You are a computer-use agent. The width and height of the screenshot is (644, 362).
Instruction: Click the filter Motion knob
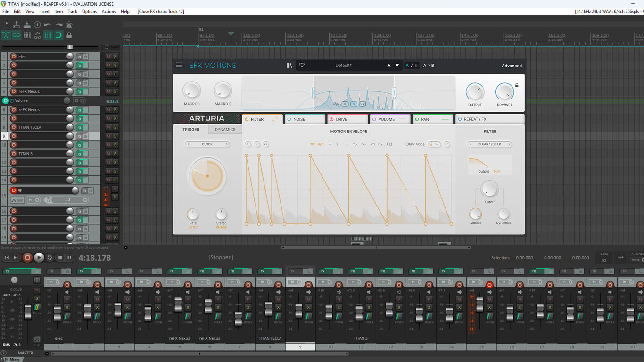[476, 214]
